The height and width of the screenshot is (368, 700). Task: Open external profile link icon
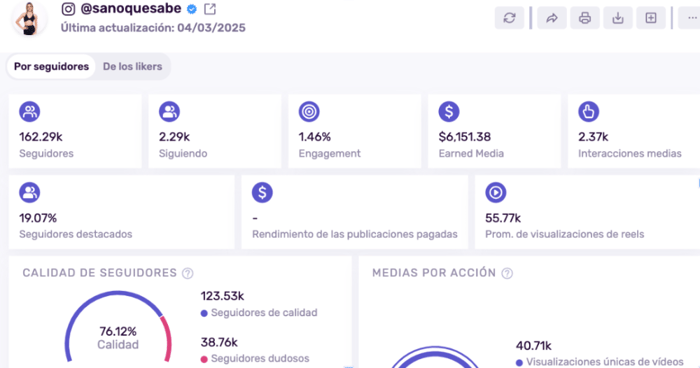pos(210,9)
